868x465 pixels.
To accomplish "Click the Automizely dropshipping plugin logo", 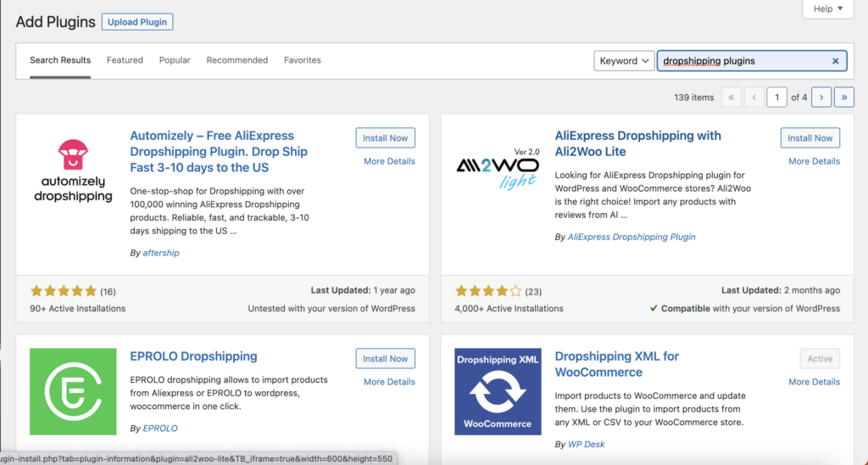I will click(73, 171).
